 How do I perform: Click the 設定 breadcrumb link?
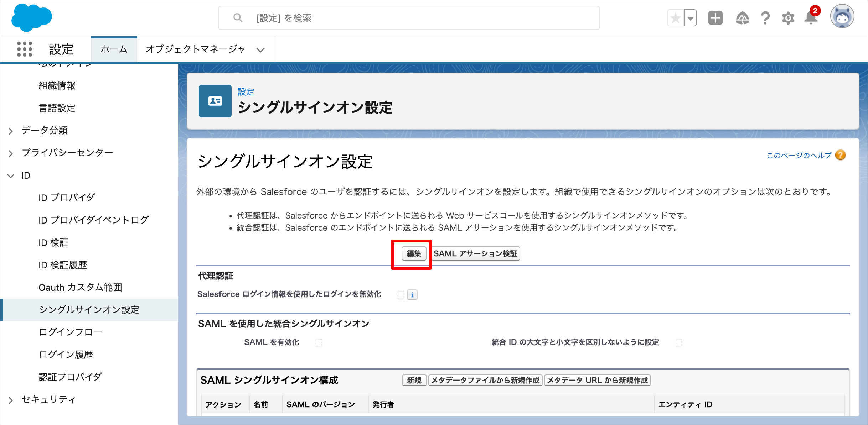[x=246, y=92]
